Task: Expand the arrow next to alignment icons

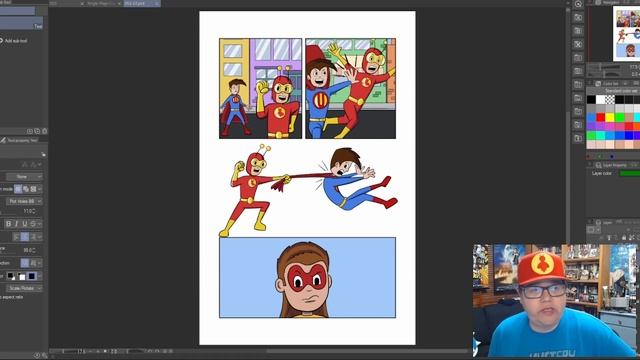Action: pos(40,237)
